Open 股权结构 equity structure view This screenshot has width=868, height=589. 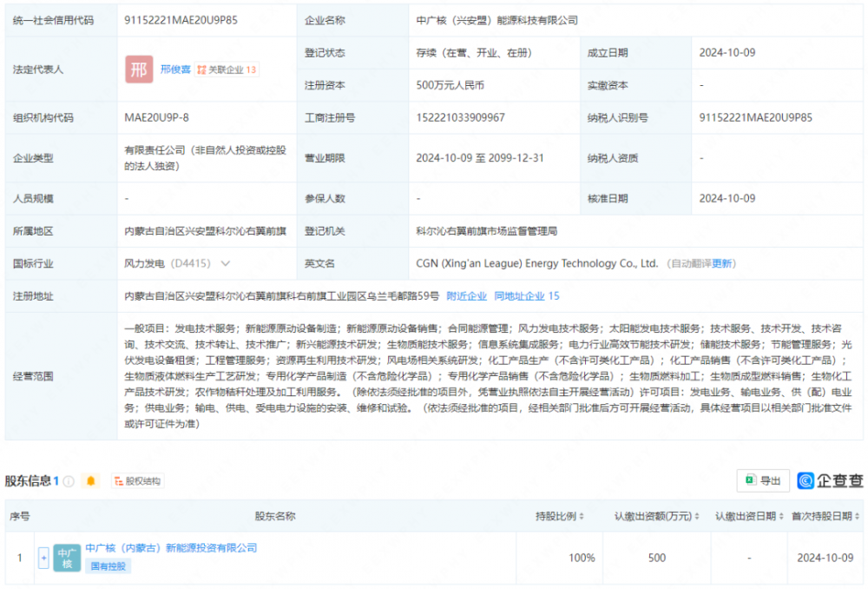137,481
